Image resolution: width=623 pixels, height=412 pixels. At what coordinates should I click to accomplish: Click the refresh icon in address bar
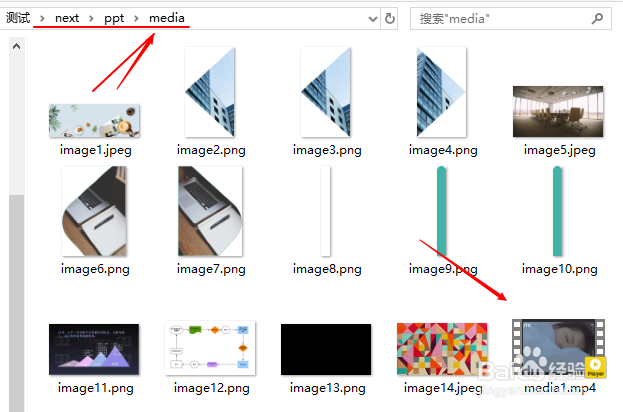pos(390,18)
